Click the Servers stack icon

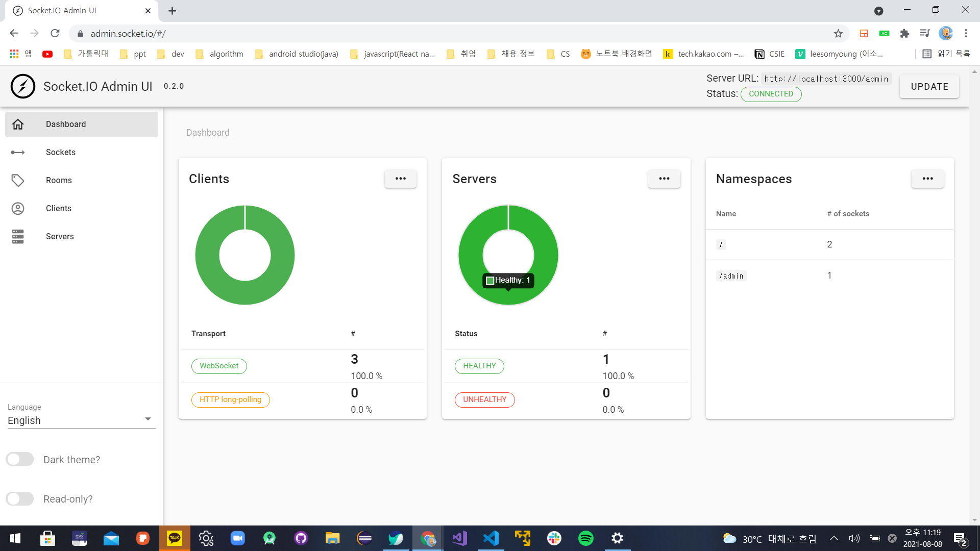pos(18,237)
